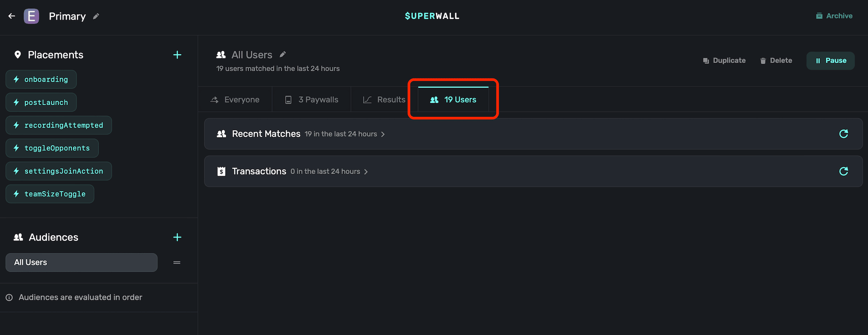Viewport: 868px width, 335px height.
Task: Refresh the Recent Matches list
Action: pos(843,134)
